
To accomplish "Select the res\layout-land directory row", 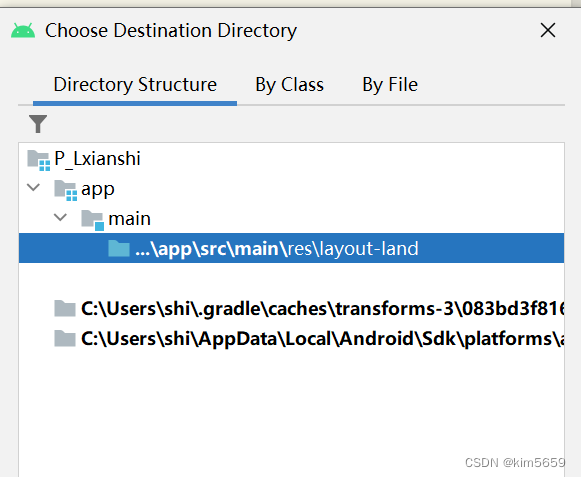I will (291, 248).
